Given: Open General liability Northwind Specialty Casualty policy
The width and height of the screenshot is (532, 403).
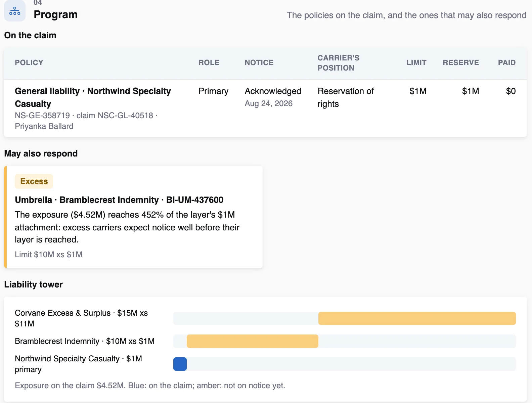Looking at the screenshot, I should tap(93, 97).
